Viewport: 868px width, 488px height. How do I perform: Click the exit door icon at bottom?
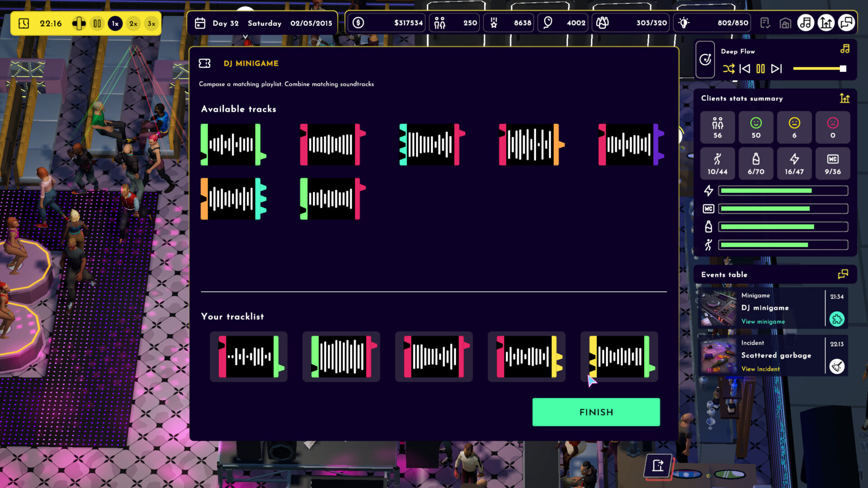point(658,465)
